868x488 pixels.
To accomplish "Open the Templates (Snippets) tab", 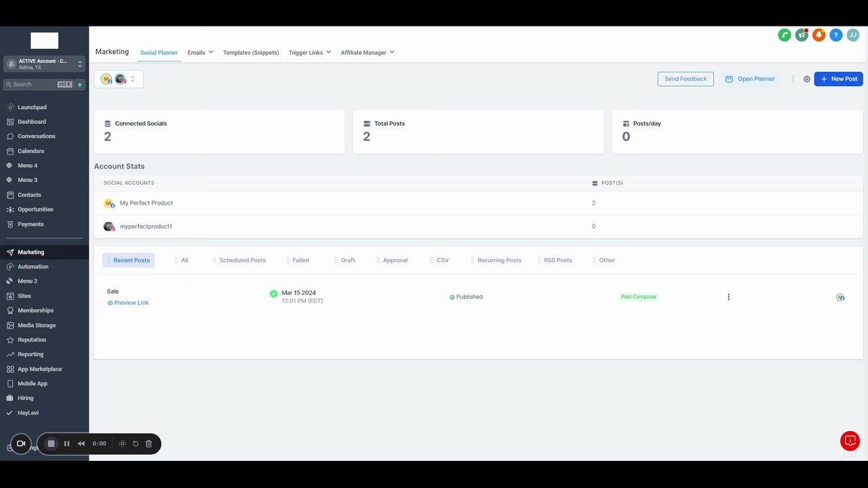I will [x=251, y=52].
